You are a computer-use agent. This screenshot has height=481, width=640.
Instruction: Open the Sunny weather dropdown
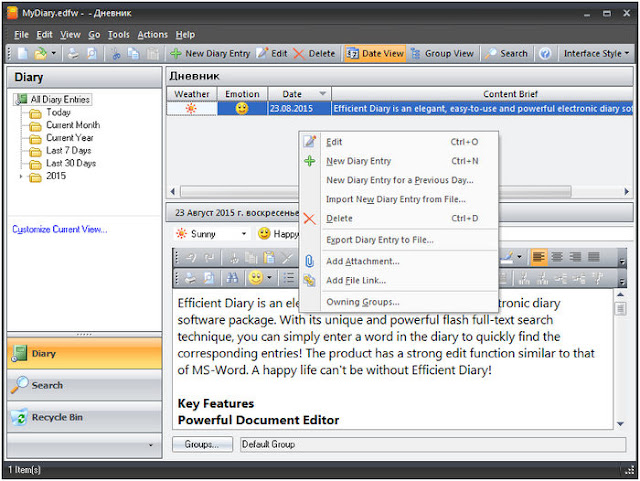pyautogui.click(x=244, y=234)
